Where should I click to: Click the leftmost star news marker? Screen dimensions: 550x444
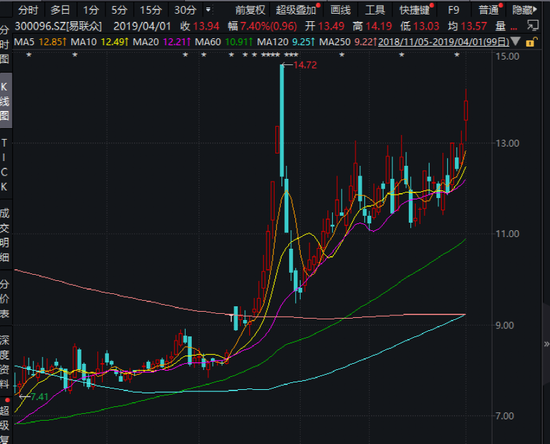point(29,55)
